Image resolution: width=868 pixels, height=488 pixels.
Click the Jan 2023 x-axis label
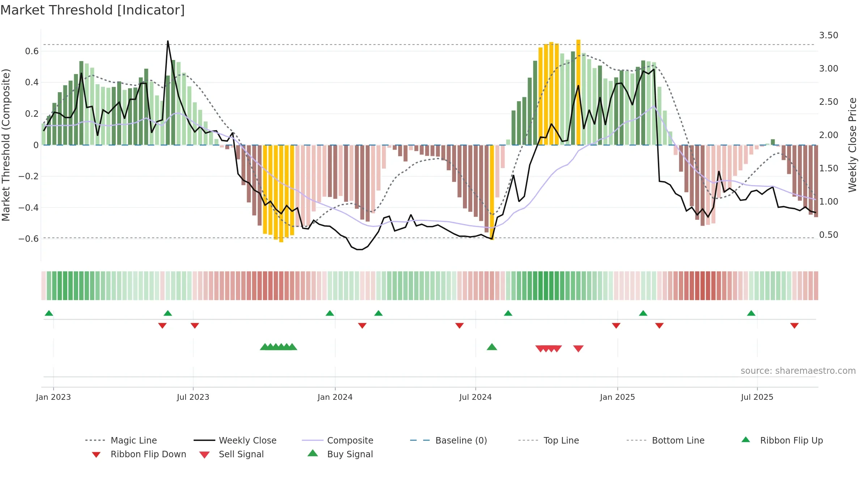tap(54, 397)
